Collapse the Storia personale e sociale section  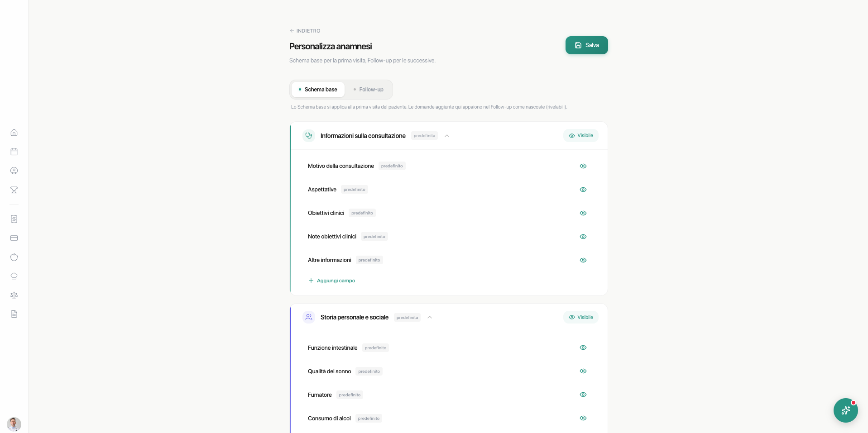click(430, 317)
